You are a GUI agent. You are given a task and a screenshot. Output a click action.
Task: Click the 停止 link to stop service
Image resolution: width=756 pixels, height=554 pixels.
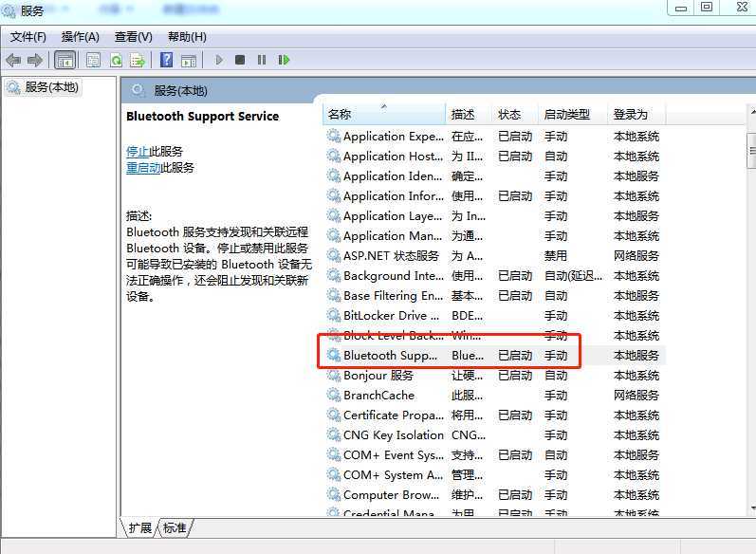tap(138, 152)
